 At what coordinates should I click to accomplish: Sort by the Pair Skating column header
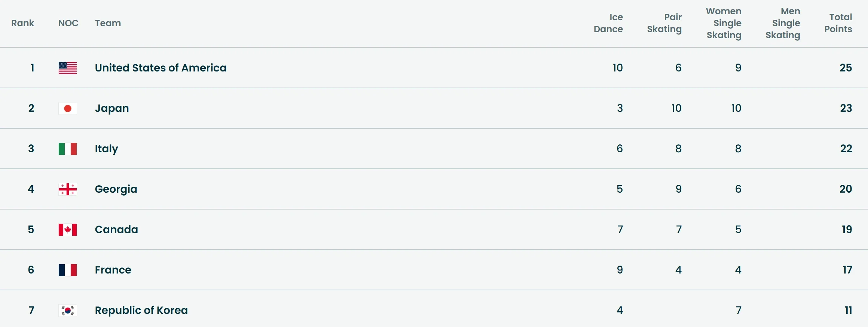tap(664, 23)
